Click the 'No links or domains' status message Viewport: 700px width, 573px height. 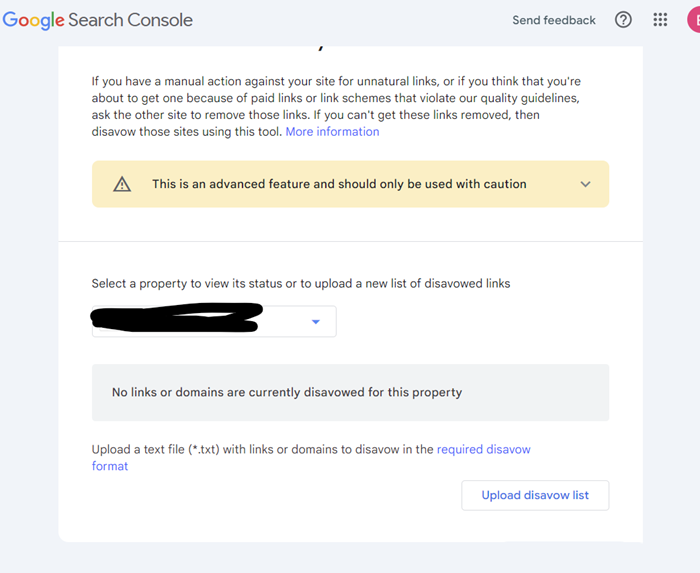click(287, 392)
